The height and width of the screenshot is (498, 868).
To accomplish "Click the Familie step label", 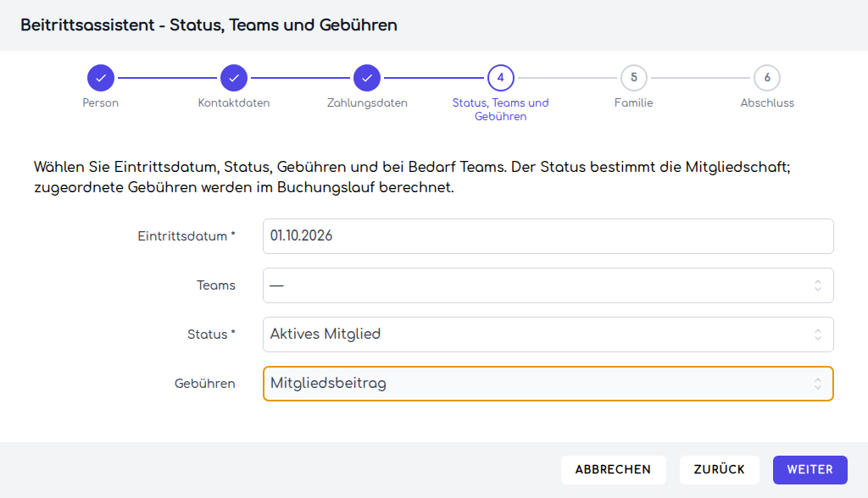I will 634,103.
